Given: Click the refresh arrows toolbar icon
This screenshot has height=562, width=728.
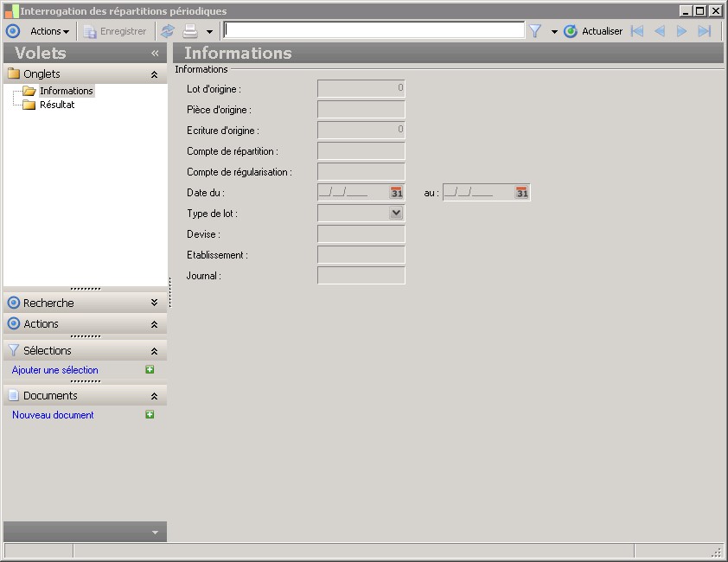Looking at the screenshot, I should (x=167, y=31).
